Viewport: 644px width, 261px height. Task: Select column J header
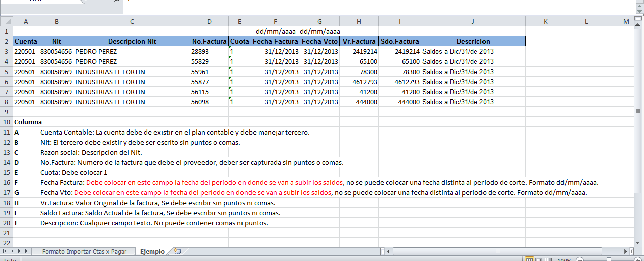point(473,21)
